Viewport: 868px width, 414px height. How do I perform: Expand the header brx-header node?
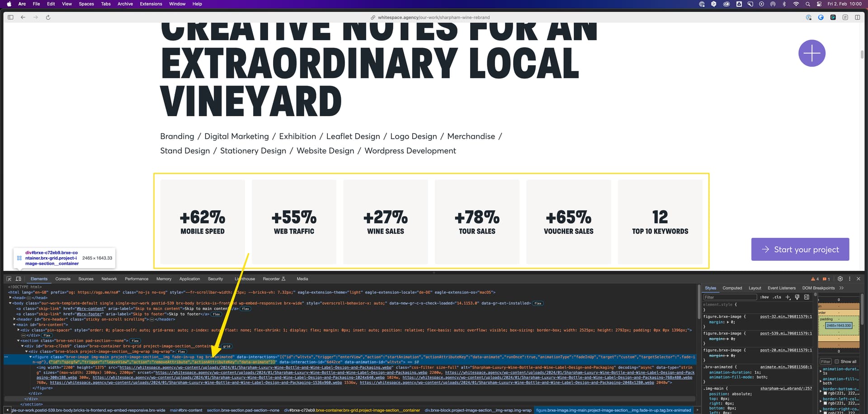coord(14,319)
